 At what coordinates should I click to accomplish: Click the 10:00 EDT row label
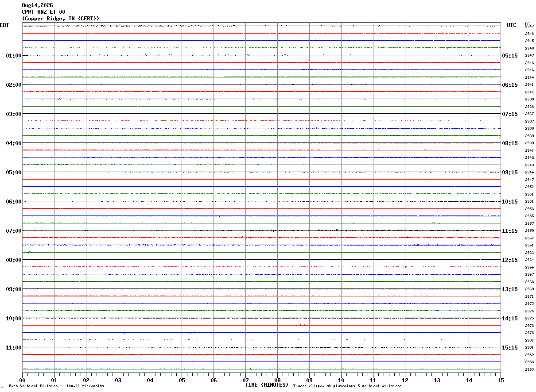point(14,319)
